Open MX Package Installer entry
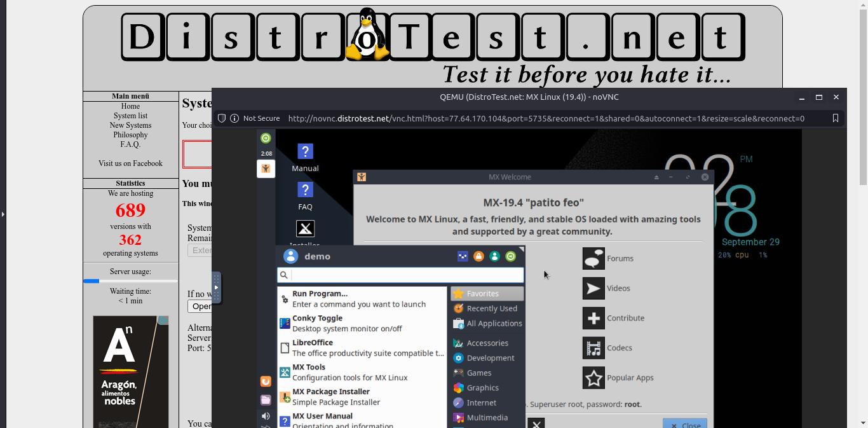Screen dimensions: 868x428 click(x=362, y=397)
